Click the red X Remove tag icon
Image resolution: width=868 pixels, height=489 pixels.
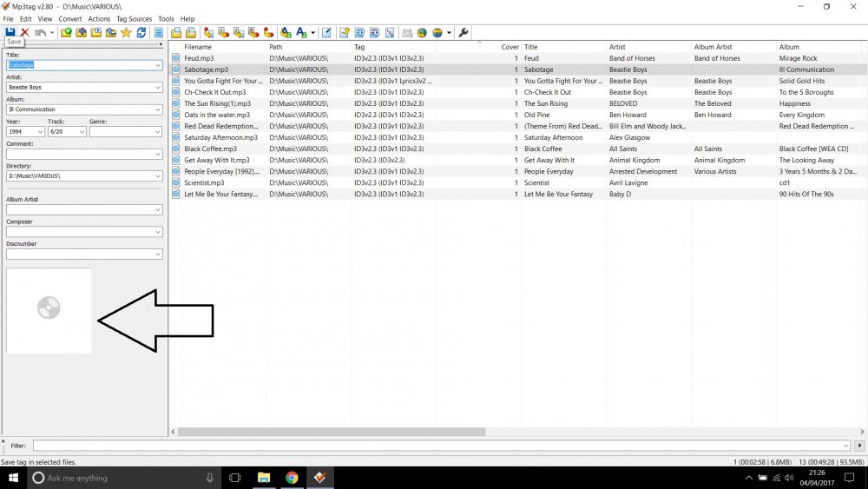point(25,33)
